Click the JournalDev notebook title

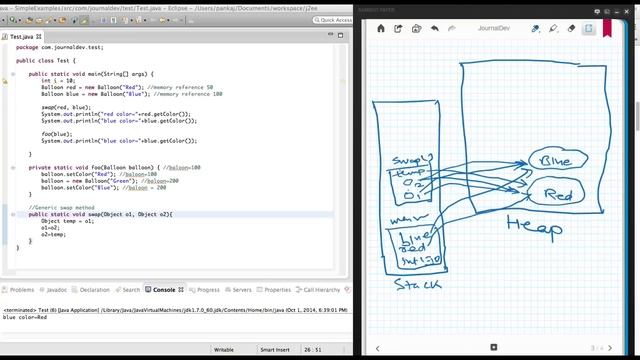click(493, 28)
